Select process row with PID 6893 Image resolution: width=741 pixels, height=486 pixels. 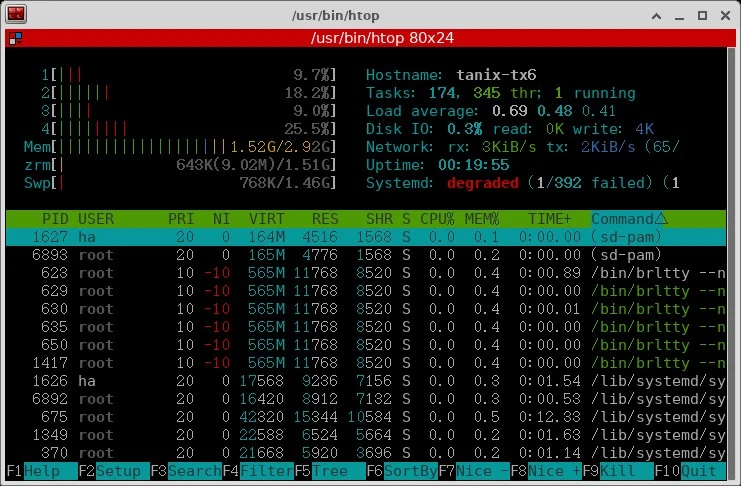[366, 255]
